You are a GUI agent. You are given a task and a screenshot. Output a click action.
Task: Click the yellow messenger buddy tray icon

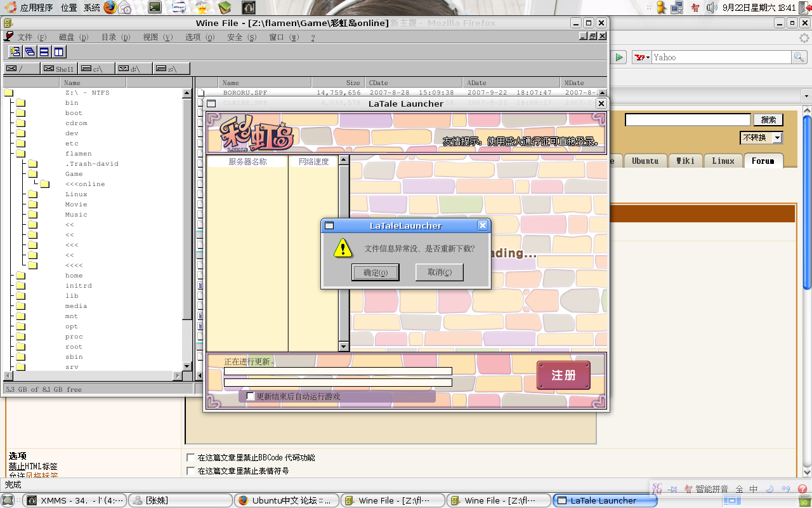coord(661,8)
